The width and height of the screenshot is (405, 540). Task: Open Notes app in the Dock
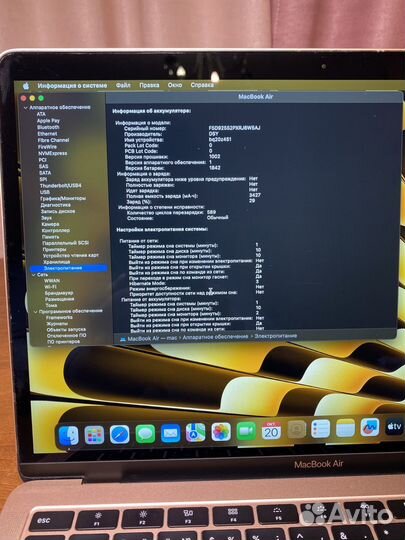pos(345,428)
